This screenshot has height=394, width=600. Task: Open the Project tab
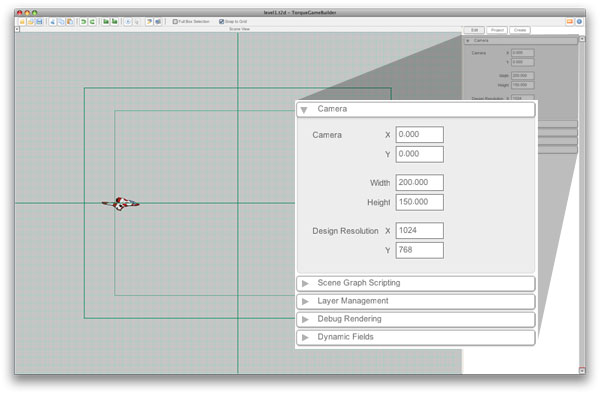click(x=497, y=30)
